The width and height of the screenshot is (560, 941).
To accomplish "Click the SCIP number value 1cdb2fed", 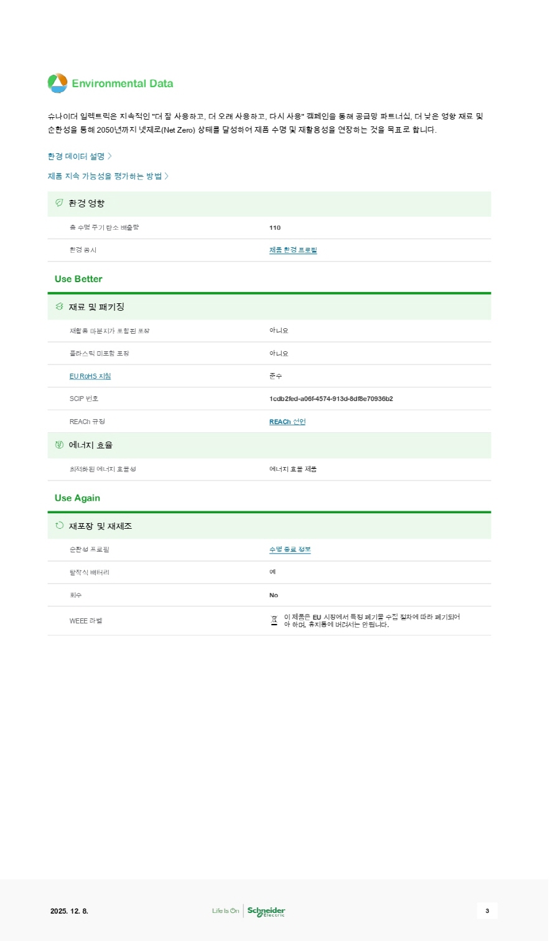I will pyautogui.click(x=331, y=399).
